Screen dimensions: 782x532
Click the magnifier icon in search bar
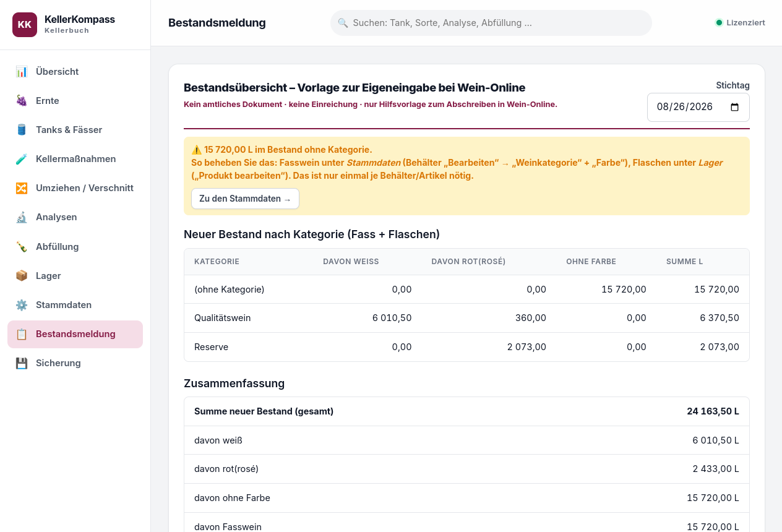pyautogui.click(x=343, y=23)
